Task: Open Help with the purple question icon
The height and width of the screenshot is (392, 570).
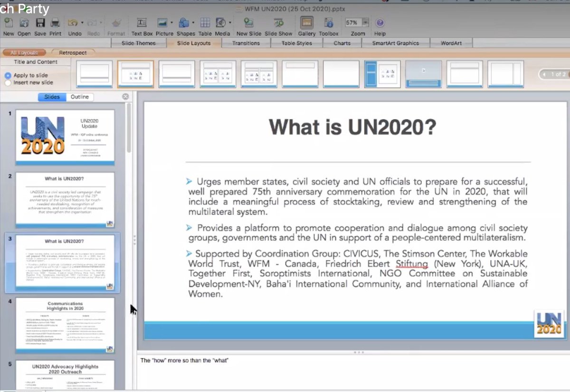Action: point(380,23)
